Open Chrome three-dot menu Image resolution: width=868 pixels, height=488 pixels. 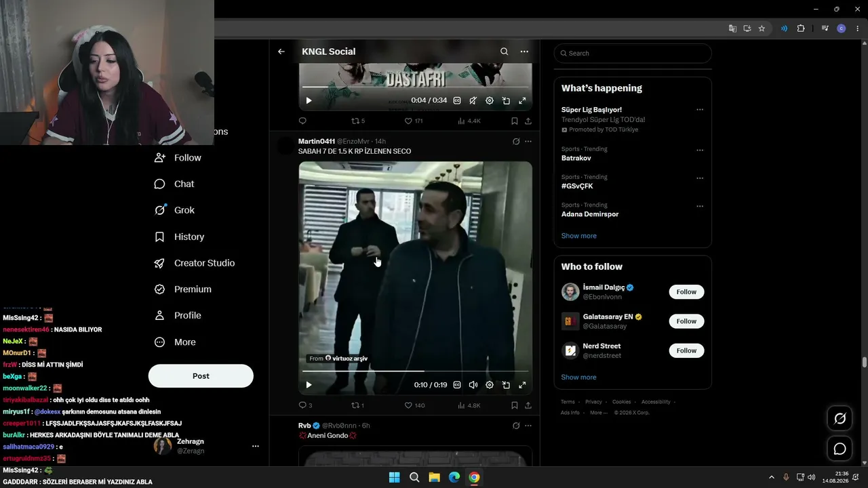[x=858, y=28]
